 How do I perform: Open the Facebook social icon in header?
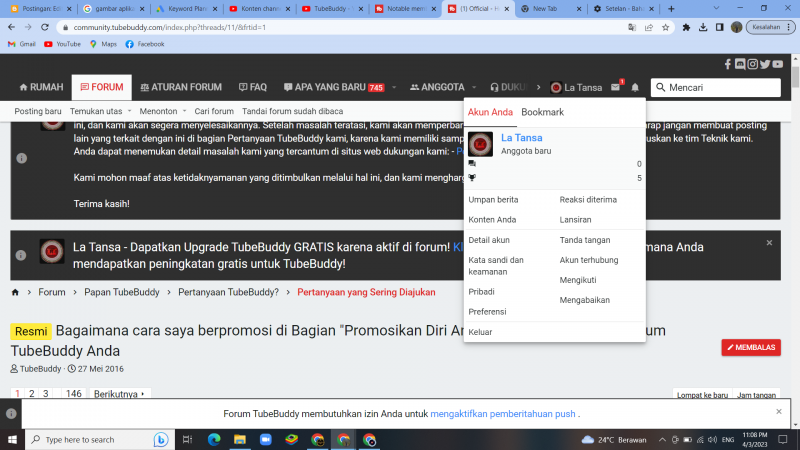pyautogui.click(x=728, y=64)
